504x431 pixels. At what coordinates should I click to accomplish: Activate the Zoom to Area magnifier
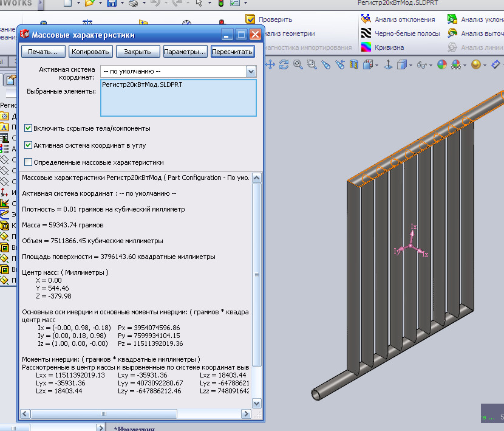tap(310, 64)
